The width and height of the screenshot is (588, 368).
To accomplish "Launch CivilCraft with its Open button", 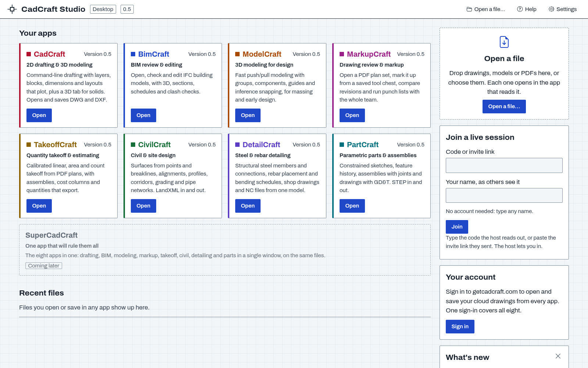I will (x=143, y=206).
